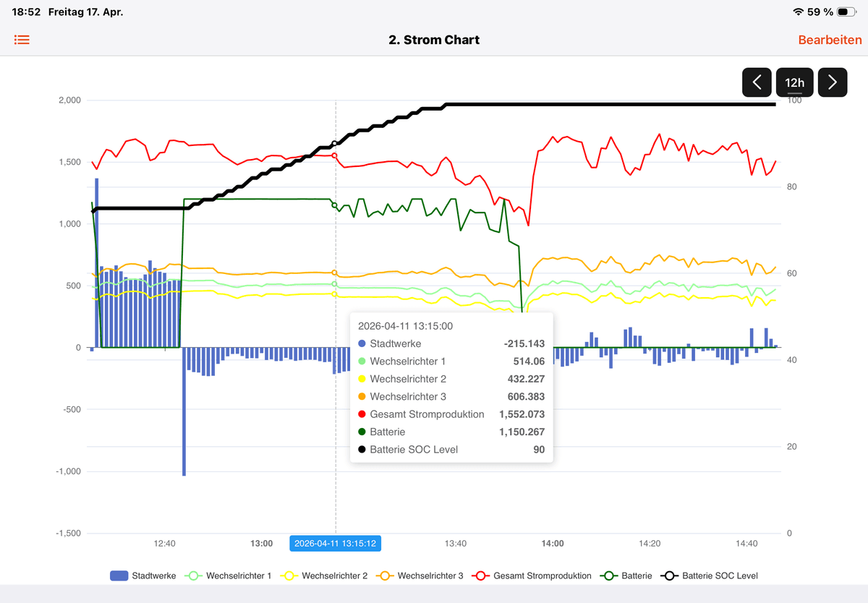Click the Batterie SOC Level tooltip row
The image size is (868, 603).
pos(451,449)
